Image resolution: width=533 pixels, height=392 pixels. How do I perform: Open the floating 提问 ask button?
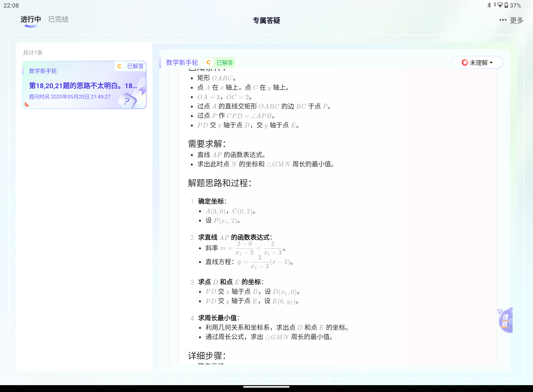pyautogui.click(x=505, y=320)
